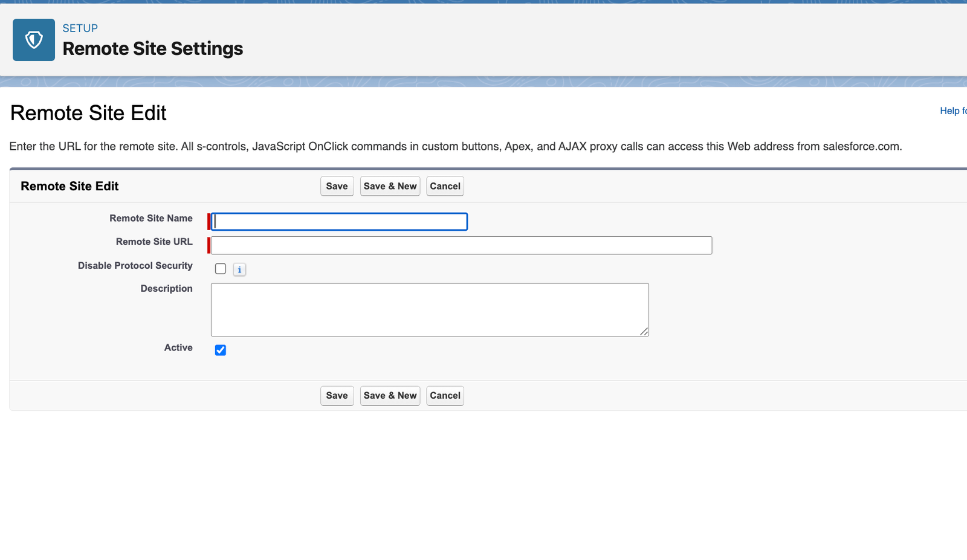Click the bottom Save button
This screenshot has height=560, width=967.
[x=337, y=396]
